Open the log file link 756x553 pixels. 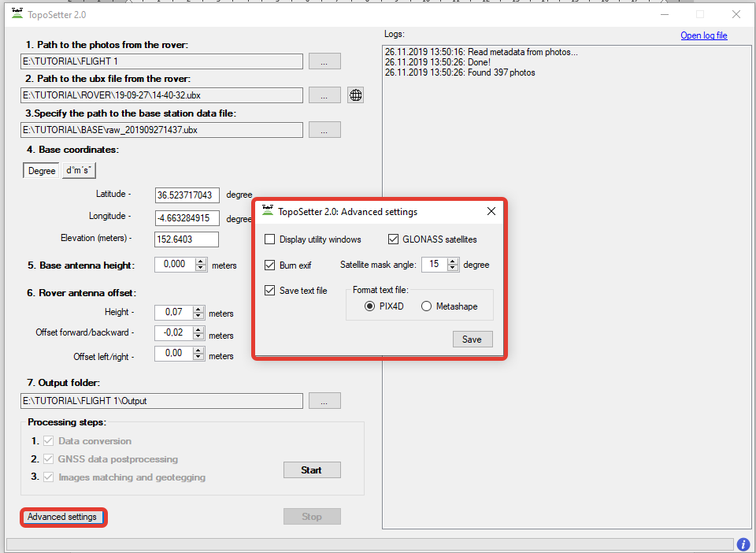[703, 35]
